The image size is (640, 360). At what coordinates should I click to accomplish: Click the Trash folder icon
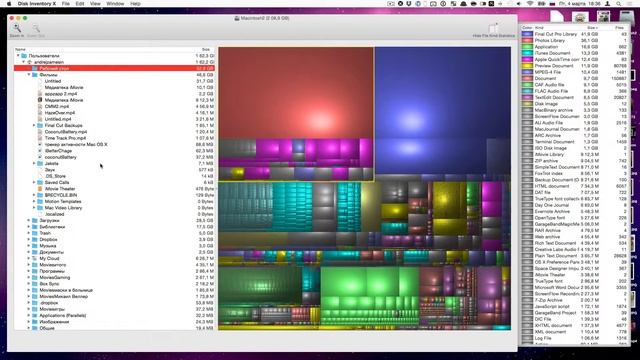click(35, 233)
